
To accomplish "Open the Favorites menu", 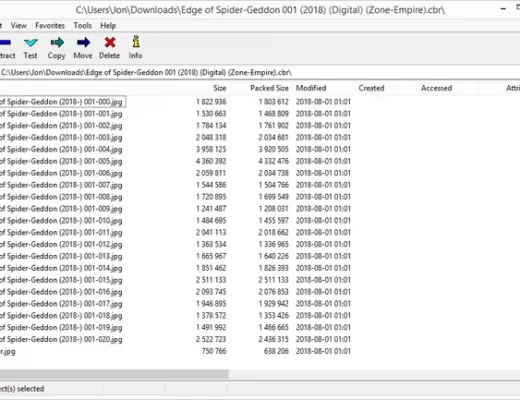I will 50,26.
